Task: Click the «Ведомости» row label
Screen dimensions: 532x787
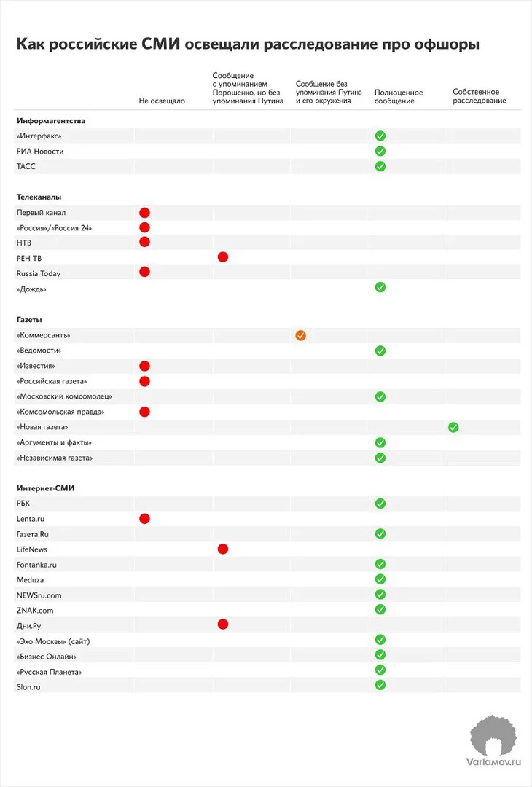Action: click(x=36, y=351)
